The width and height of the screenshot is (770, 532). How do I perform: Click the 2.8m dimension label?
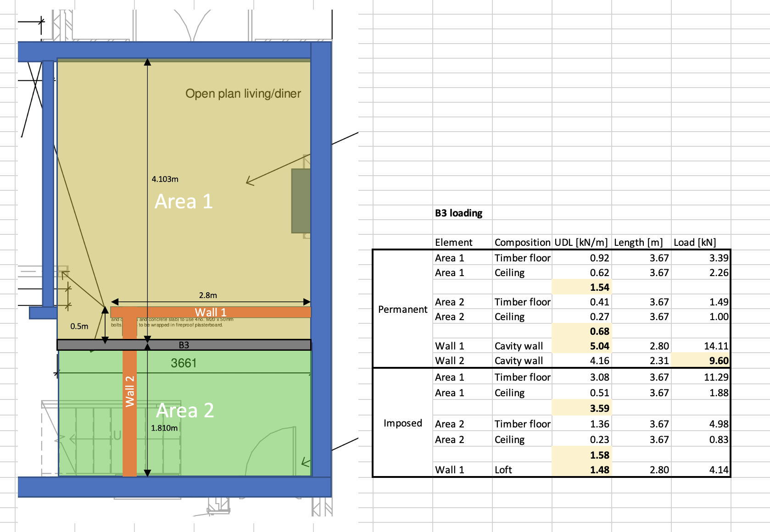pyautogui.click(x=208, y=295)
